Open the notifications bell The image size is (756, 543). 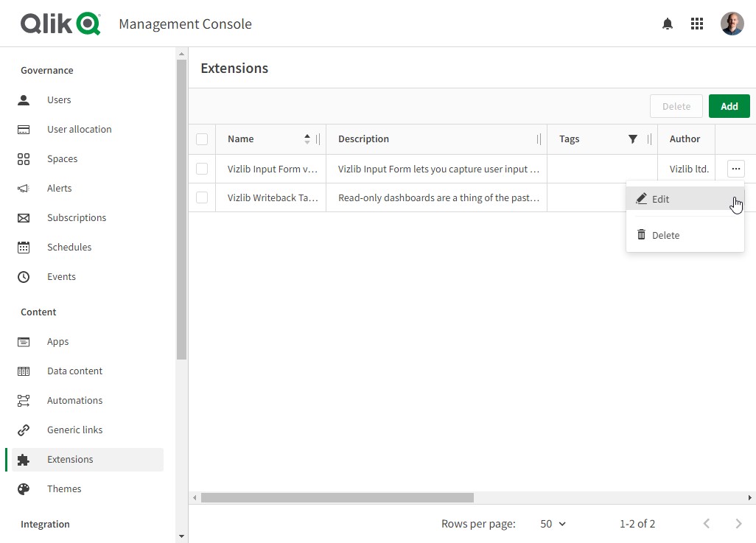668,24
